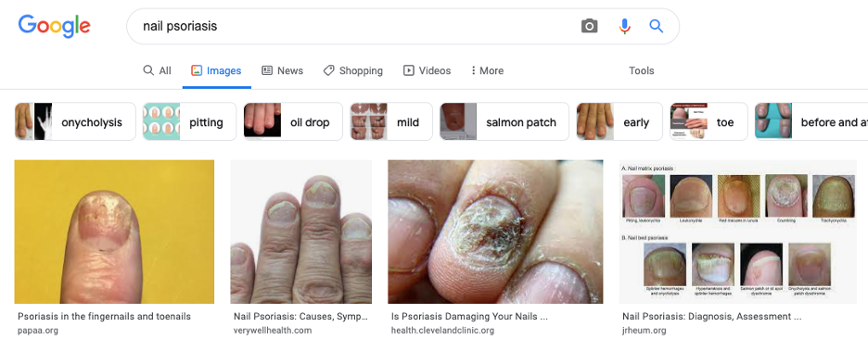The height and width of the screenshot is (339, 868).
Task: Select the pitting filter chip
Action: 190,121
